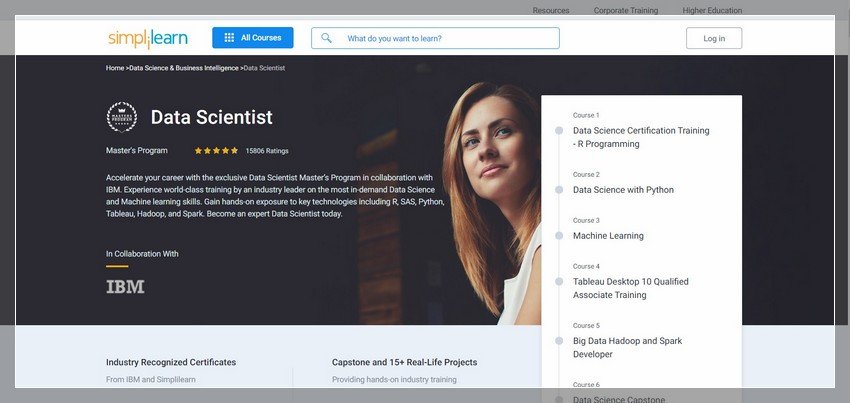Click 'Providing hands-on industry training' text
The image size is (850, 403).
click(394, 380)
